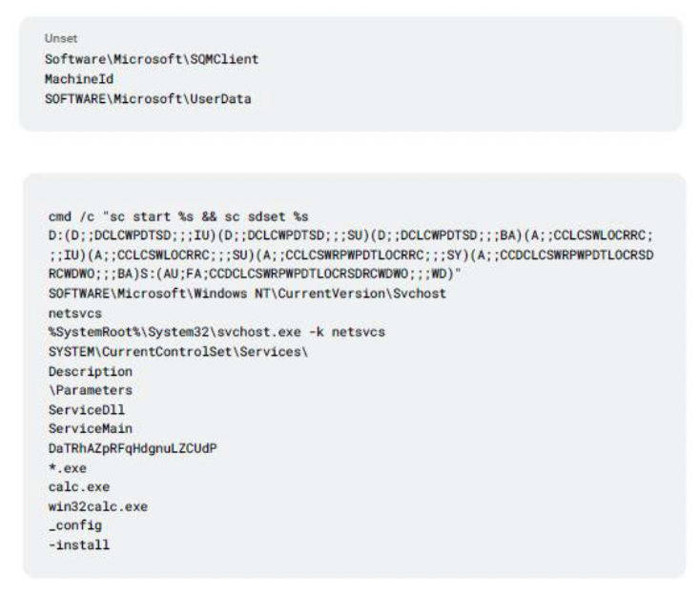Click the ServiceDll text line
700x596 pixels.
[87, 410]
